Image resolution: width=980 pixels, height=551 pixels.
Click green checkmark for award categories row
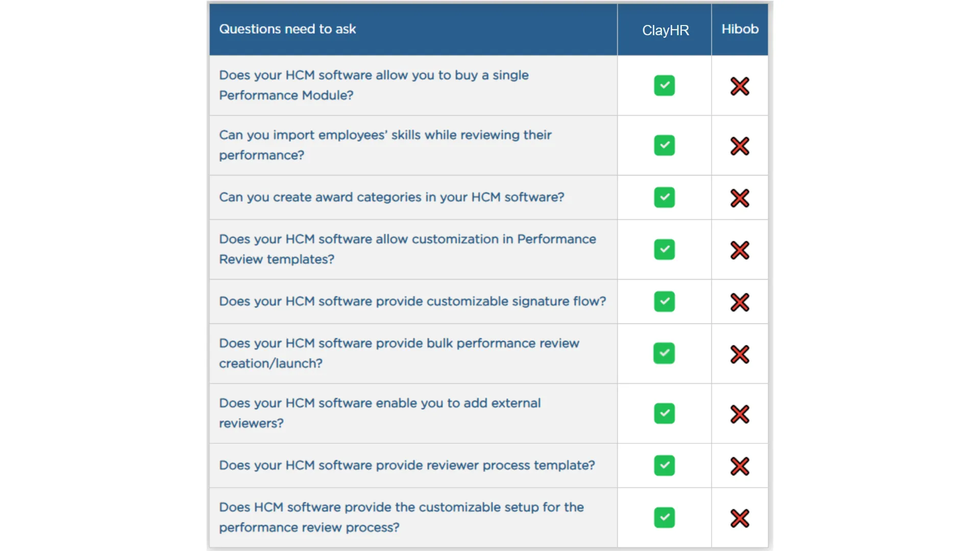[x=664, y=197]
